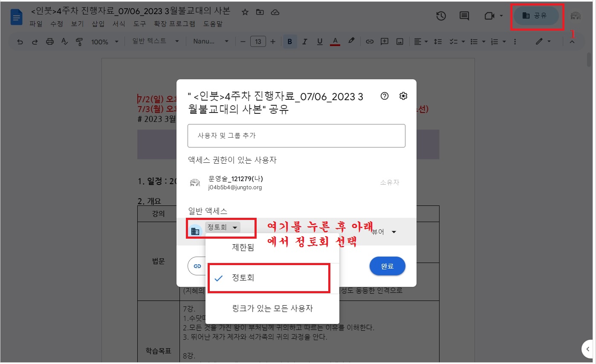Viewport: 596px width, 364px height.
Task: Click the undo arrow
Action: (20, 41)
